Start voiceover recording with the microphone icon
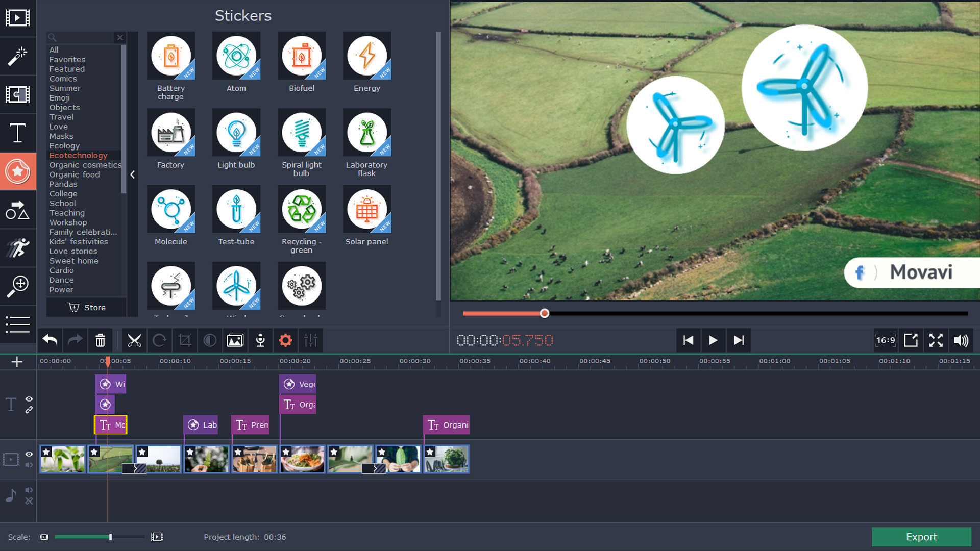The height and width of the screenshot is (551, 980). point(260,340)
